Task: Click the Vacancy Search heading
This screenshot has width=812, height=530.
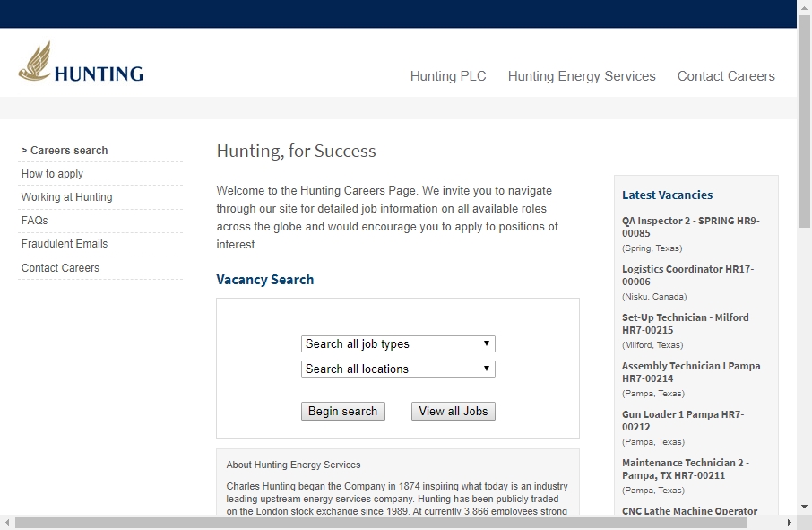Action: click(264, 280)
